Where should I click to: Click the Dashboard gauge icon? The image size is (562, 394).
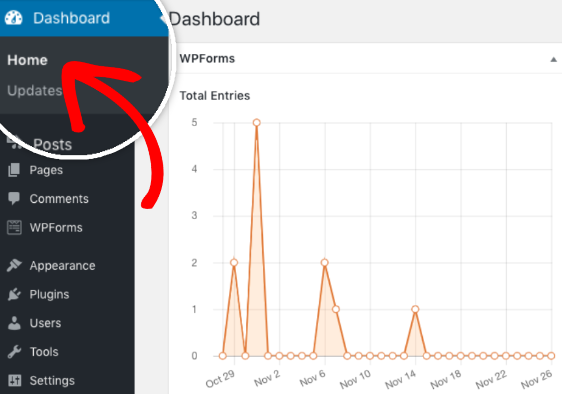pos(13,18)
